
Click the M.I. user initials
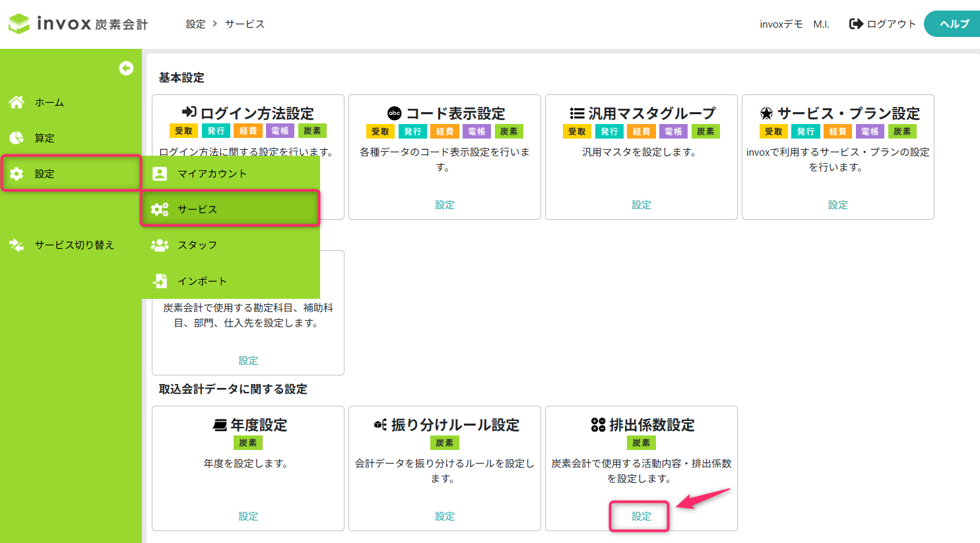tap(821, 24)
